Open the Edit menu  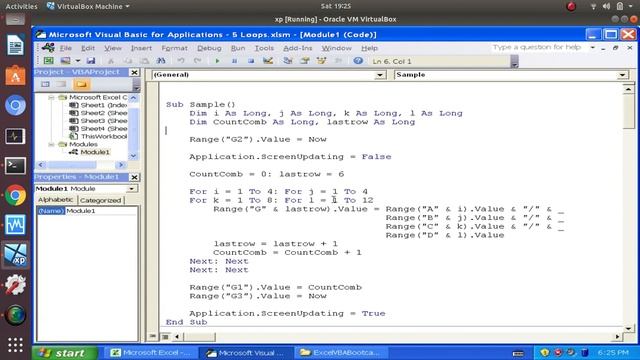[87, 48]
